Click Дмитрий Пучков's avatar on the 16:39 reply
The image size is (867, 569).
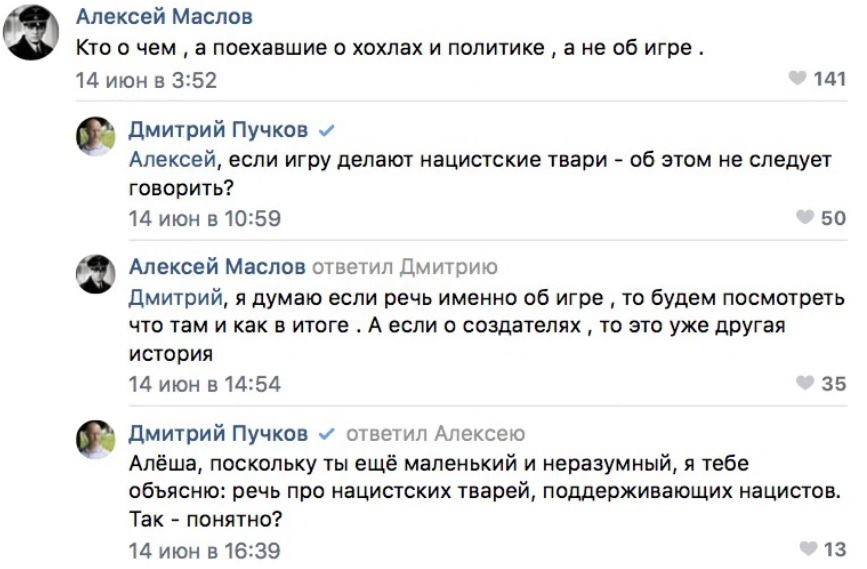click(x=96, y=439)
